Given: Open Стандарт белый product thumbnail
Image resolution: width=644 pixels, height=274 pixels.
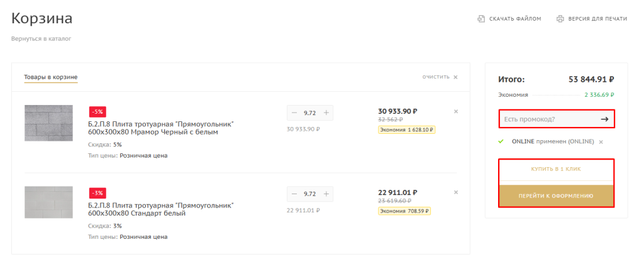Looking at the screenshot, I should (48, 202).
